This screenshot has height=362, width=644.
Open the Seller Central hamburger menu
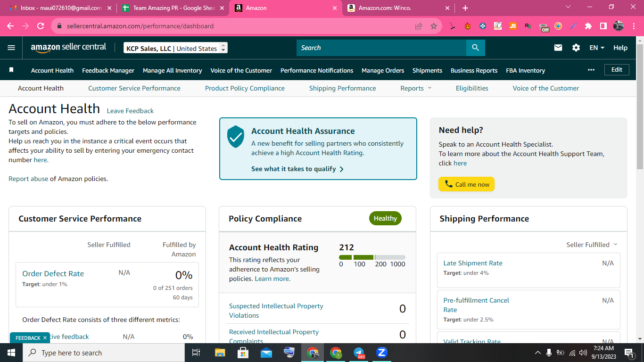pyautogui.click(x=11, y=48)
